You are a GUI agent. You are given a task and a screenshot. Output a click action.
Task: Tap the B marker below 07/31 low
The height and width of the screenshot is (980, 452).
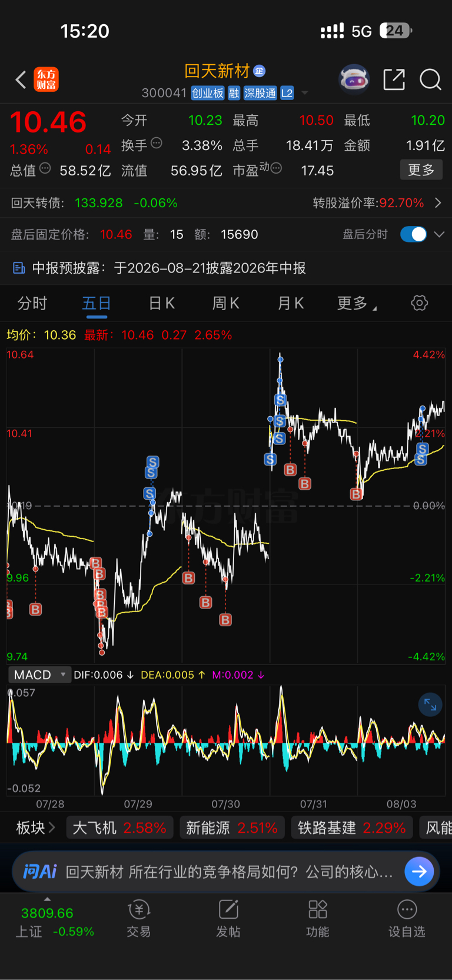coord(356,494)
